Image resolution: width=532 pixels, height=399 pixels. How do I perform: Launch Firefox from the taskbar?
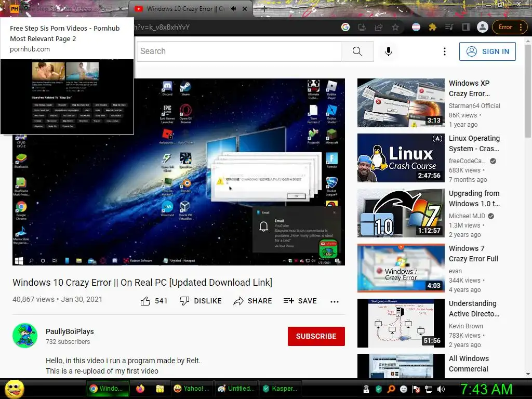140,389
